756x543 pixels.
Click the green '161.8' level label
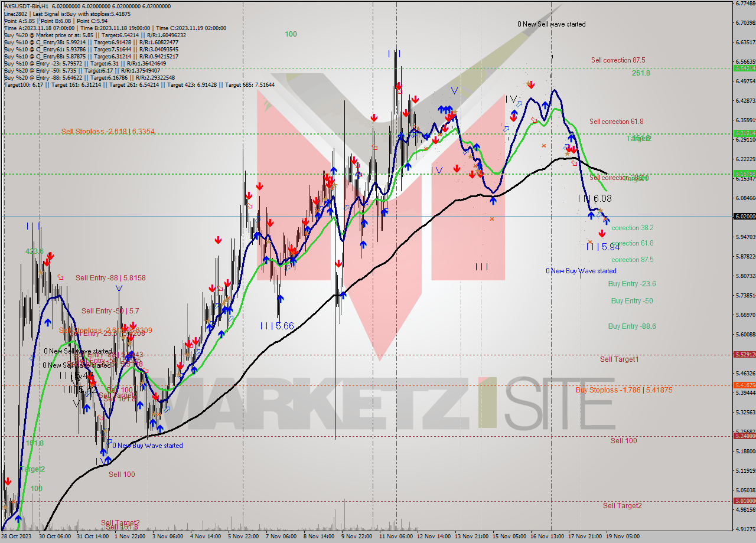tap(34, 443)
